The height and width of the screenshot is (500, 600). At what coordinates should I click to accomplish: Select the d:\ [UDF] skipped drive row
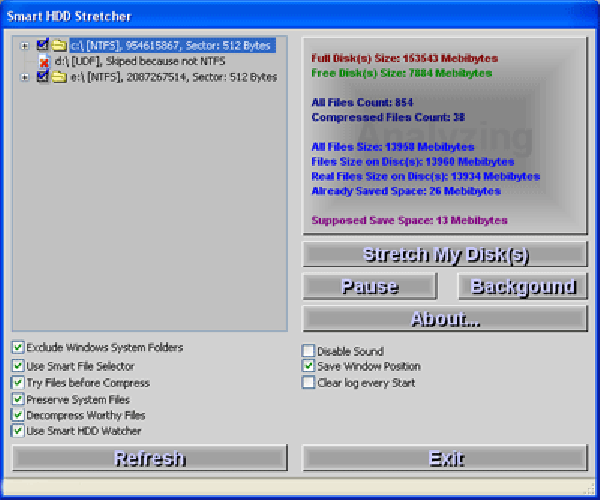click(140, 61)
